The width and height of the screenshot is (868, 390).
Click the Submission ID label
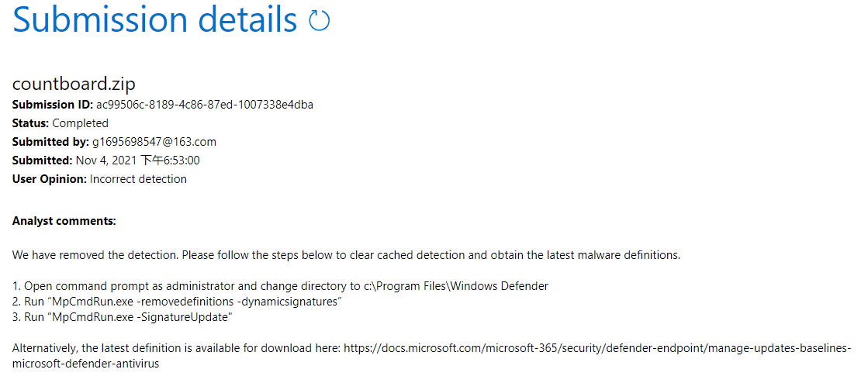[x=52, y=104]
